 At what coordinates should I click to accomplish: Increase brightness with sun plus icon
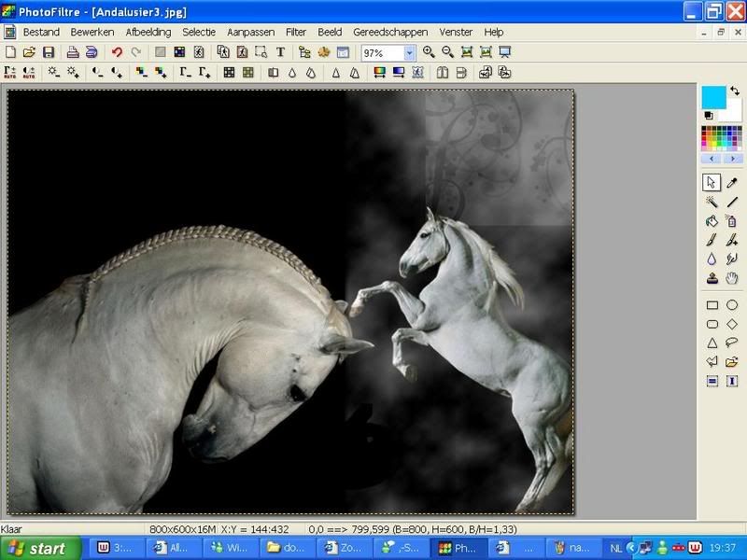73,73
